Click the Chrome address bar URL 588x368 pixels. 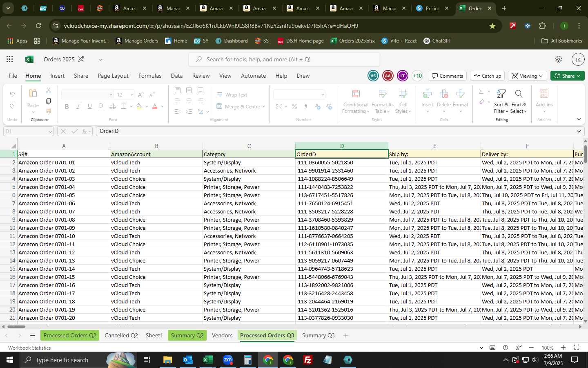point(211,26)
